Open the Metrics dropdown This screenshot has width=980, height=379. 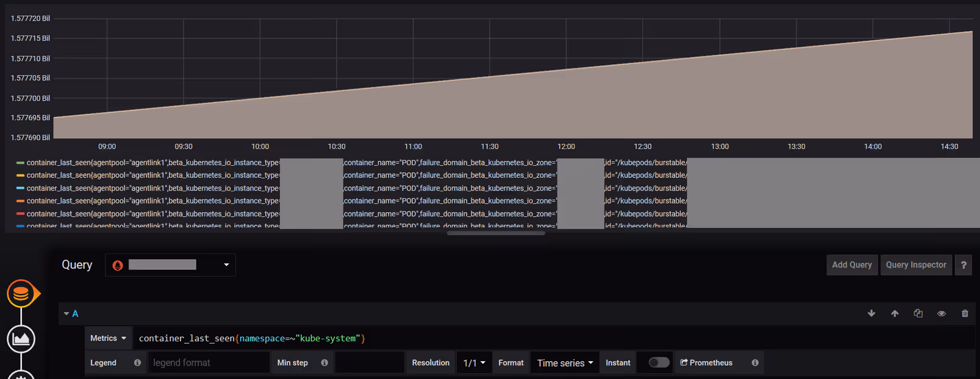[109, 338]
